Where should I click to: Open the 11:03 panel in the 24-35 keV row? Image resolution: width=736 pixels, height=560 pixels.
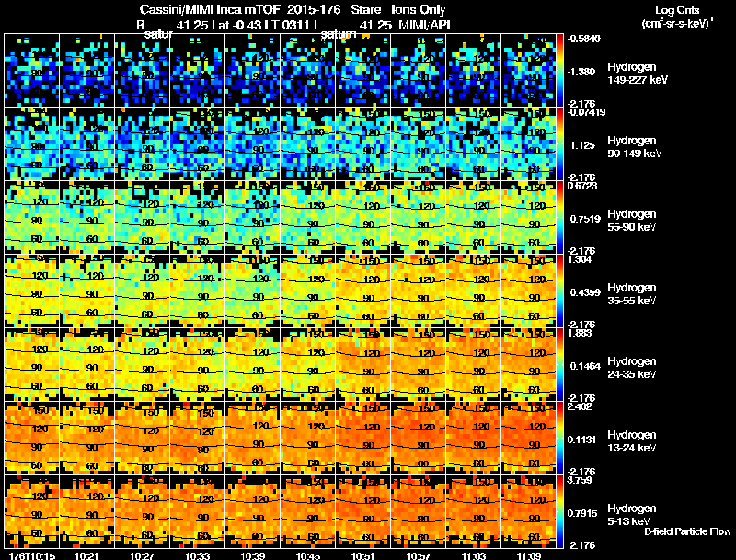tap(473, 365)
